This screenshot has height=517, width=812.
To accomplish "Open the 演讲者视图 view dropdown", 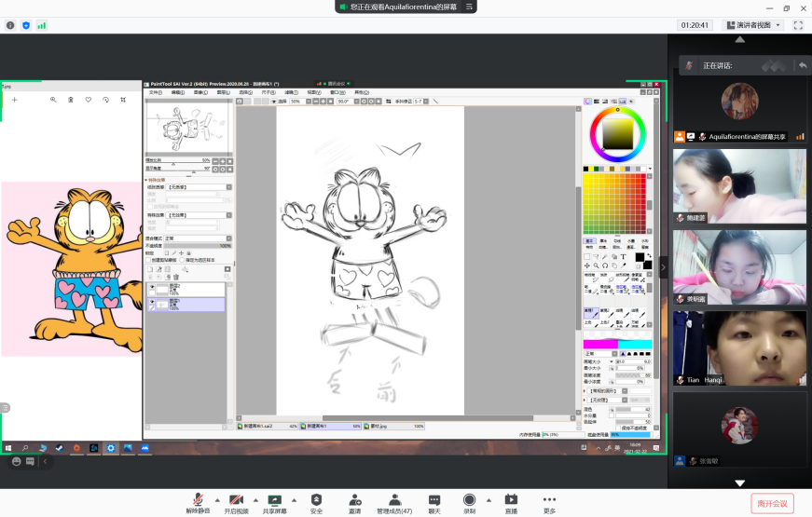I will point(754,25).
